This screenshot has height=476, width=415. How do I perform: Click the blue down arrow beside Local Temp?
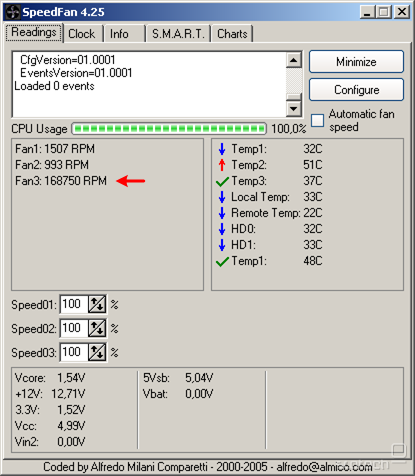coord(222,197)
